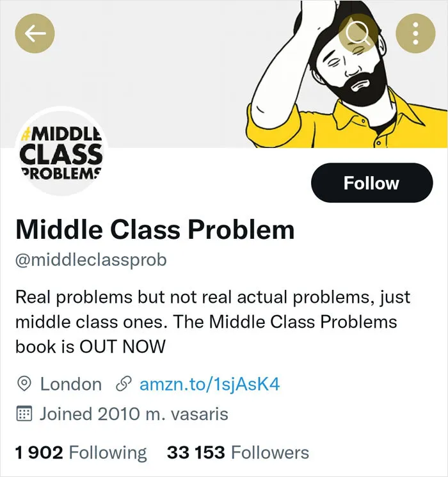Click the @middleclassprob handle
This screenshot has width=448, height=477.
pyautogui.click(x=91, y=261)
